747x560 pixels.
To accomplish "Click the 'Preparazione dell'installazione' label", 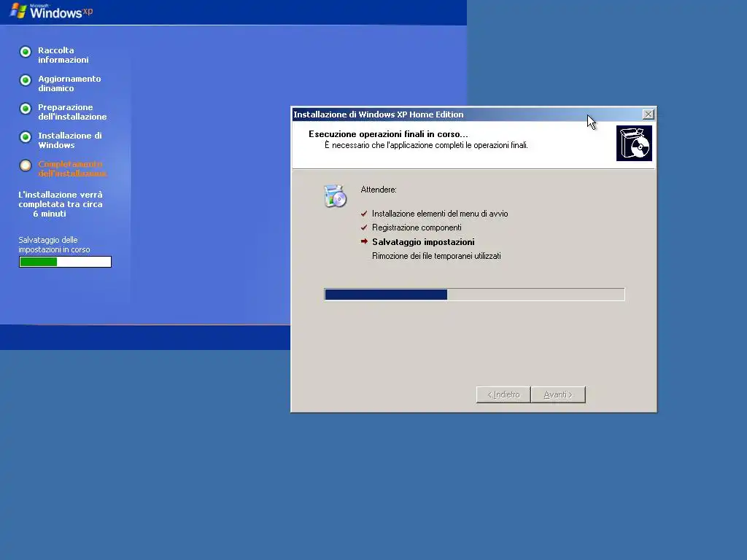I will [72, 112].
